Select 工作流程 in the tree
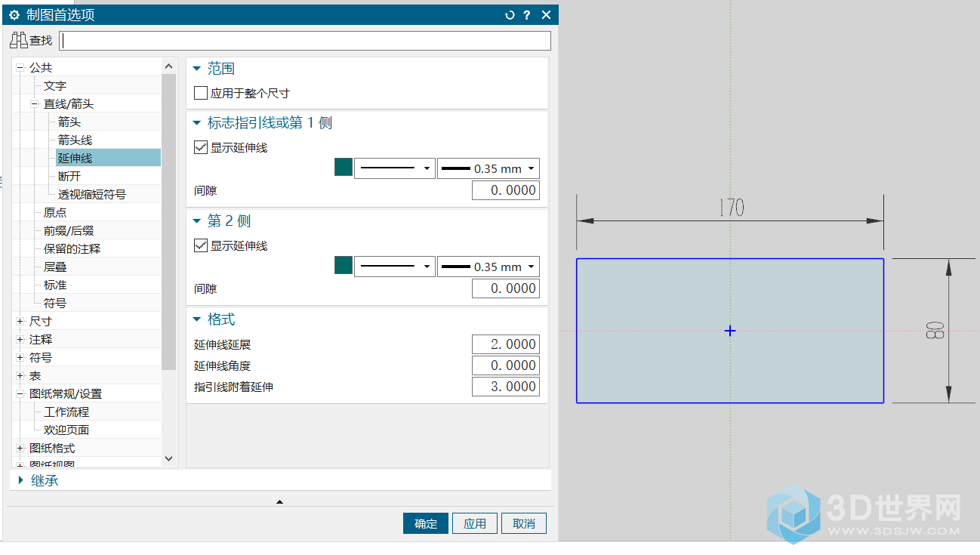 tap(66, 412)
